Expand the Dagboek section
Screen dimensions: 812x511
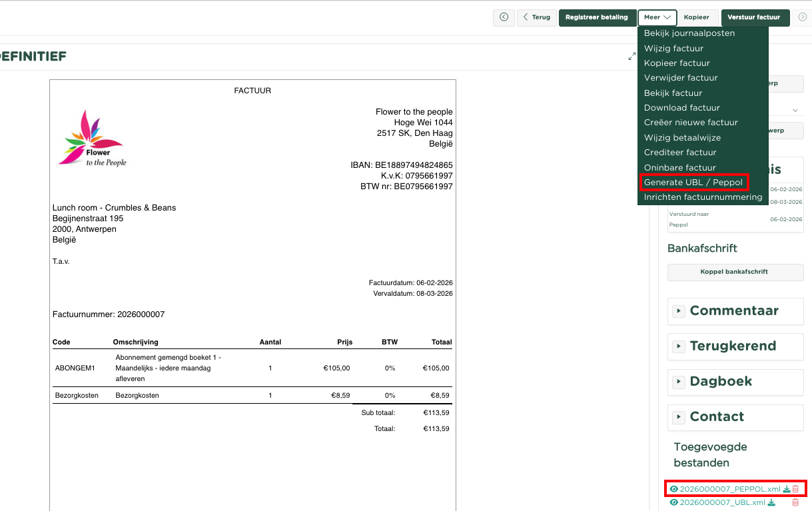click(x=679, y=382)
